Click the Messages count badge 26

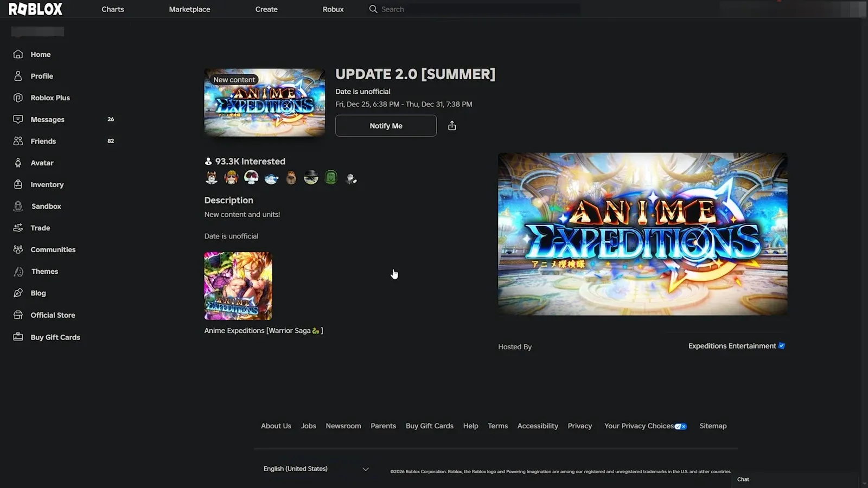click(x=111, y=119)
